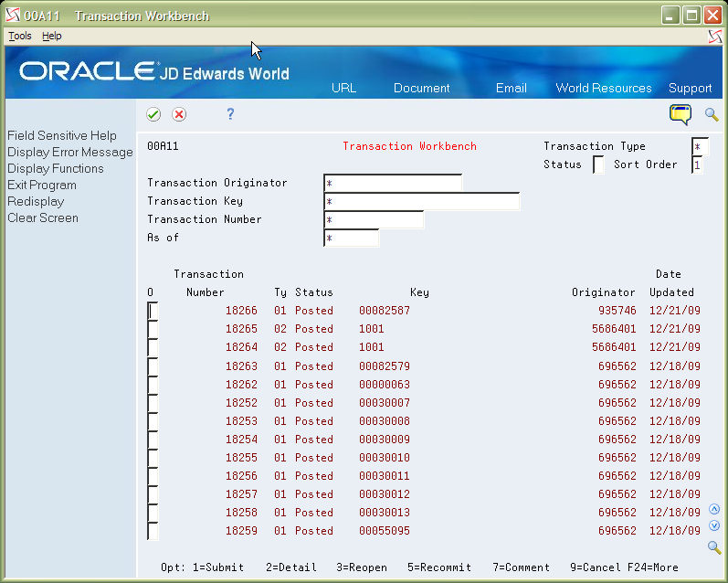Click option field for transaction 18254

coord(153,440)
